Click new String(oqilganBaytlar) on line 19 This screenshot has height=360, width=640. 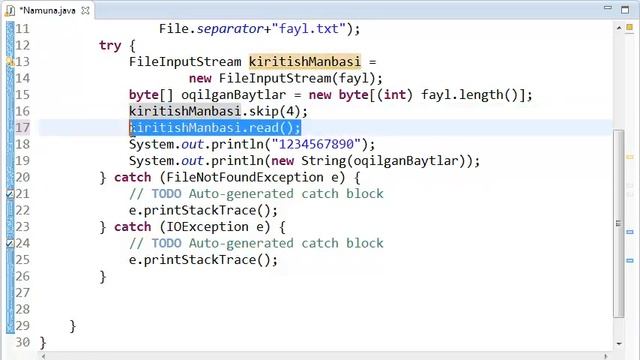click(369, 160)
